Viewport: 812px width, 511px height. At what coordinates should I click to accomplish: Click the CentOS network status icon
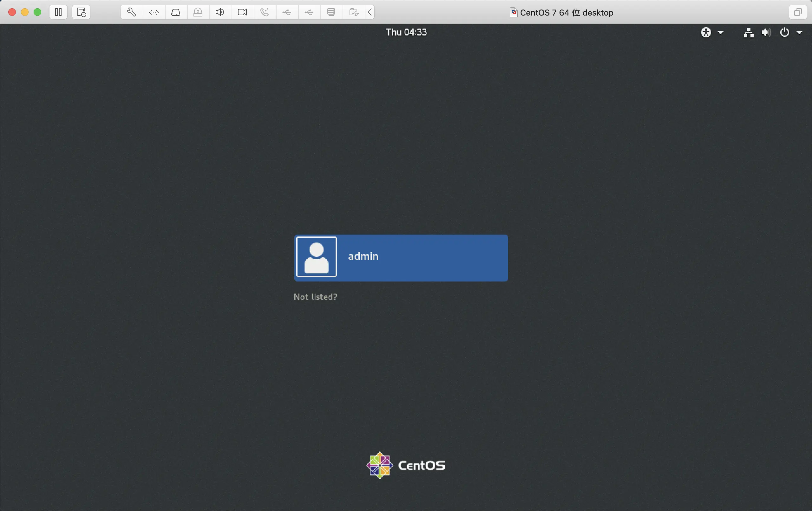pyautogui.click(x=748, y=32)
